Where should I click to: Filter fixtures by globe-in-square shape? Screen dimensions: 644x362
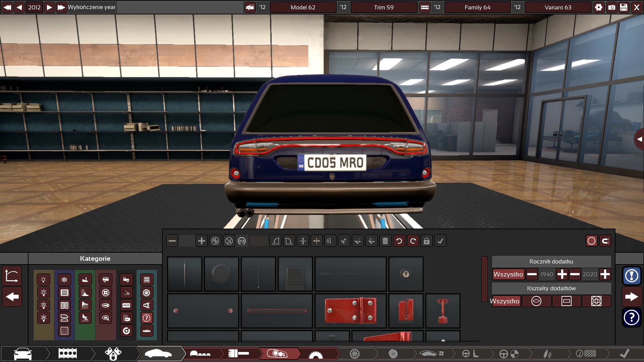pyautogui.click(x=596, y=301)
